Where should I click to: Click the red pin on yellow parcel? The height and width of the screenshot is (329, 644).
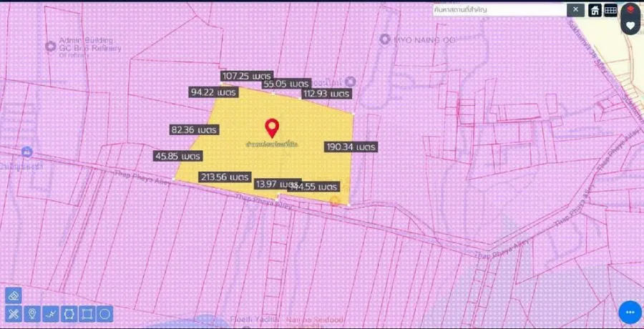click(x=272, y=127)
